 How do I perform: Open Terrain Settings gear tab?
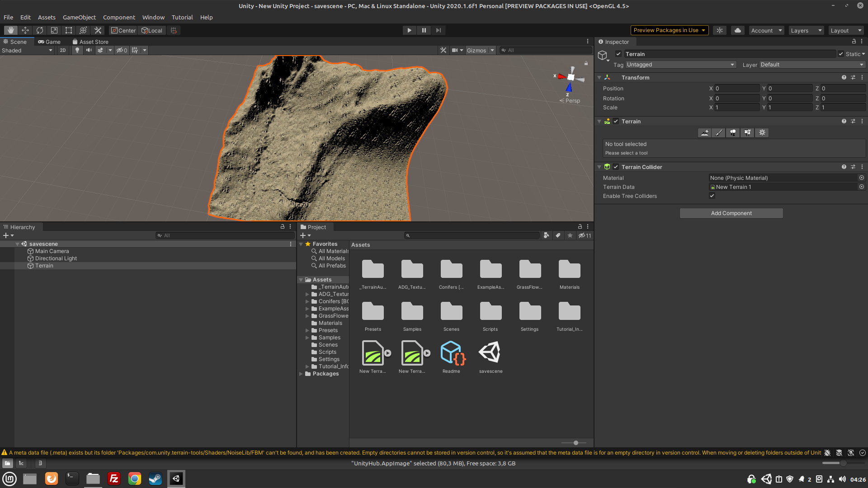[762, 132]
